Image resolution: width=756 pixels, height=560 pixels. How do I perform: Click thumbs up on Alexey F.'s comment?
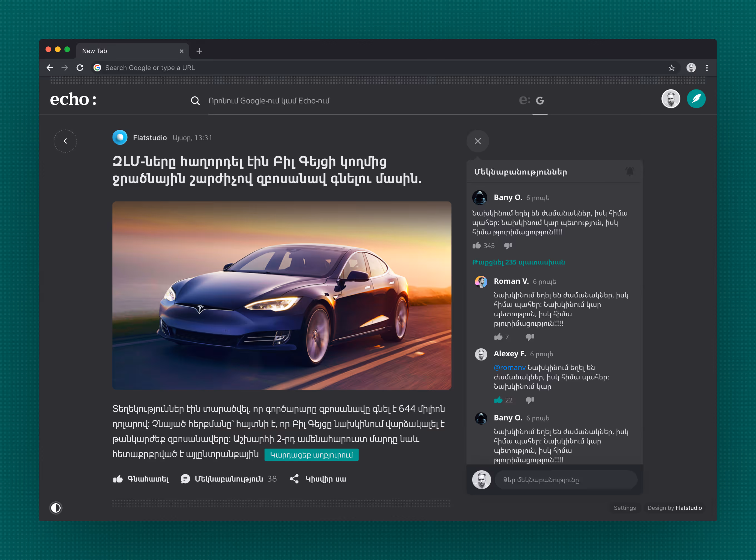point(498,400)
